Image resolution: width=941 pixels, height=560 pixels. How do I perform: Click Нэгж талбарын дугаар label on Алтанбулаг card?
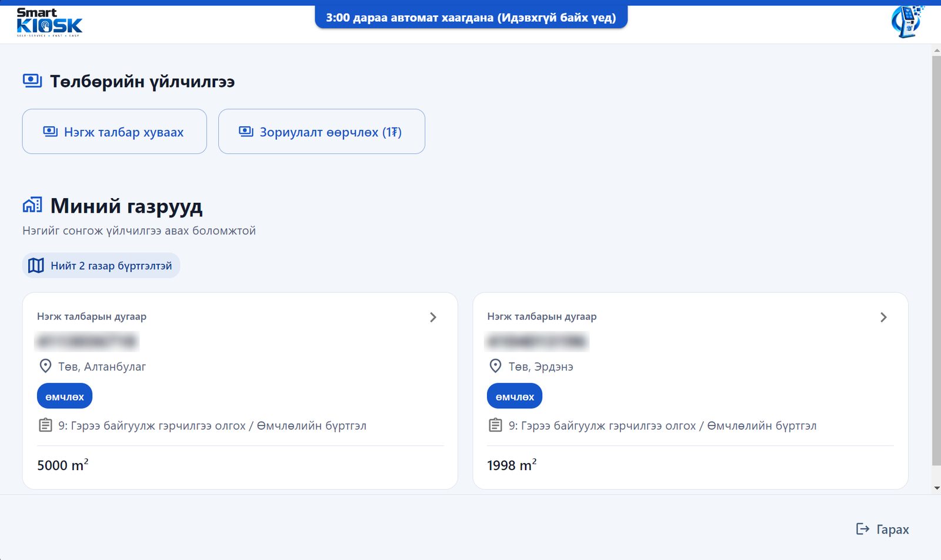[x=92, y=316]
